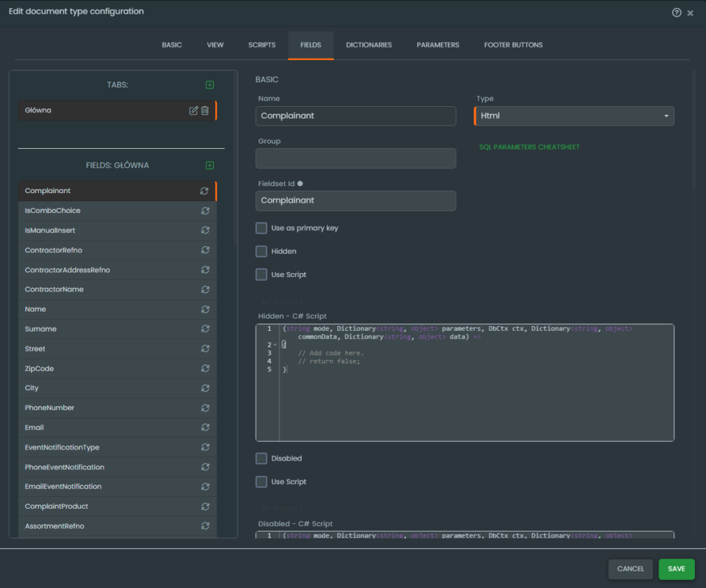
Task: Collapse code fold arrow on line 2
Action: click(275, 345)
